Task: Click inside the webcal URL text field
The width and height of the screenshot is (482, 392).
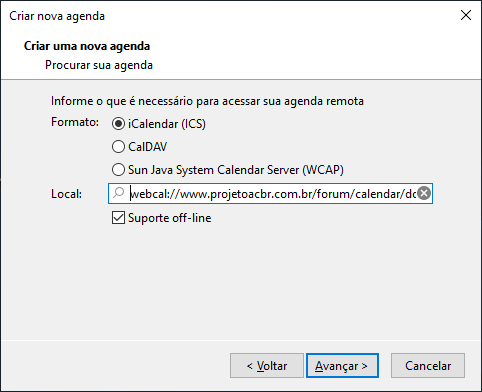Action: pos(272,193)
